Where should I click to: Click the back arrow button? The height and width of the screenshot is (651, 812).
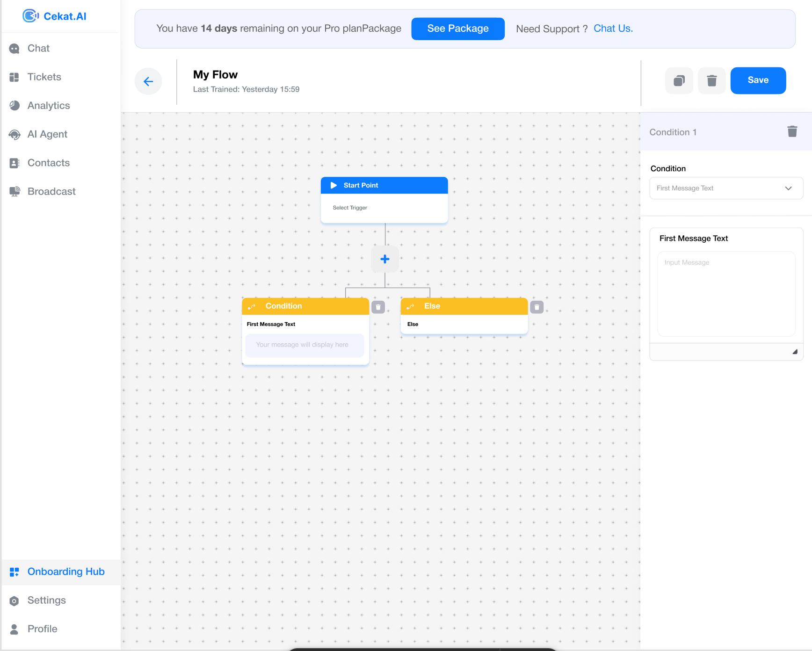[x=148, y=81]
